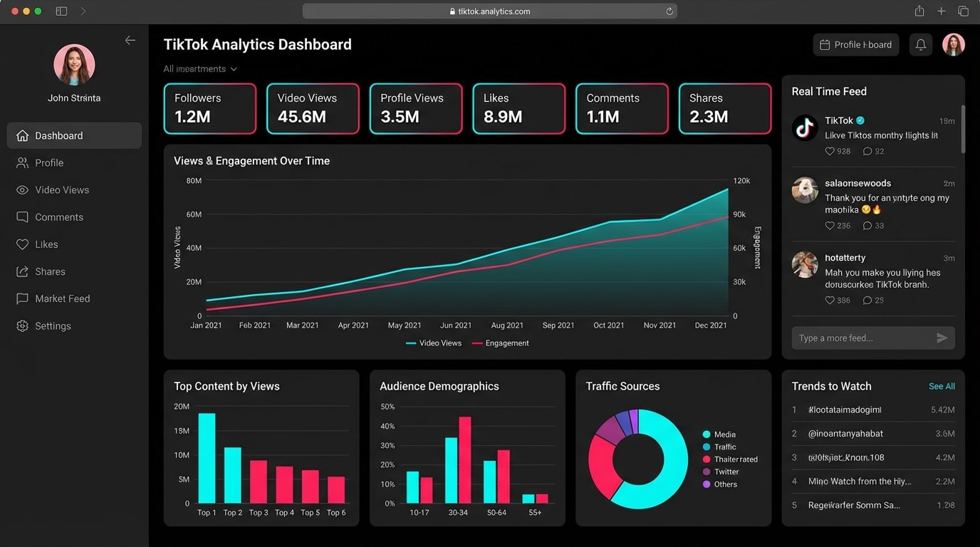Click the Twitter legend swatch

tap(707, 472)
